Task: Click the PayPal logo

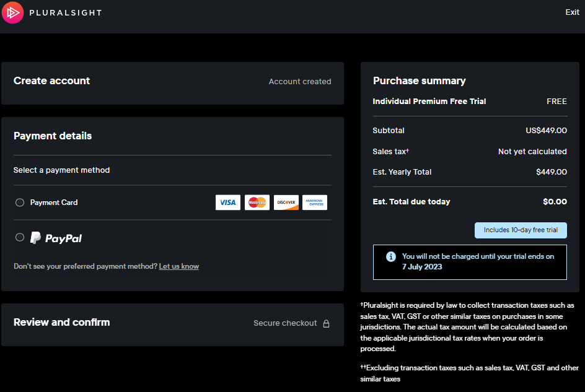Action: (56, 238)
